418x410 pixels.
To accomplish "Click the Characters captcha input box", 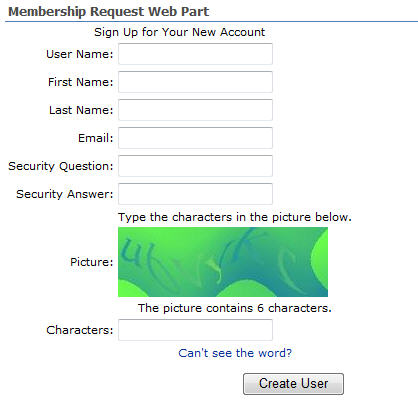I will [195, 330].
